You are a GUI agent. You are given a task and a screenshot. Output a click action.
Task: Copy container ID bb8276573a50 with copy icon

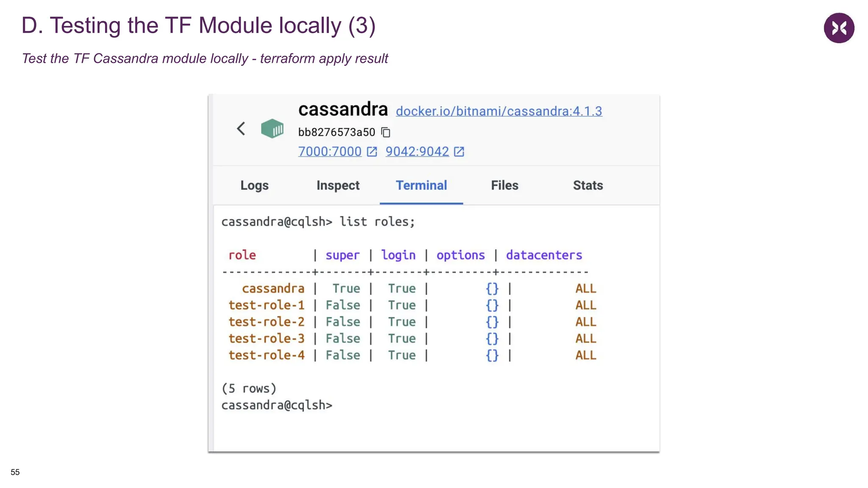(x=386, y=133)
